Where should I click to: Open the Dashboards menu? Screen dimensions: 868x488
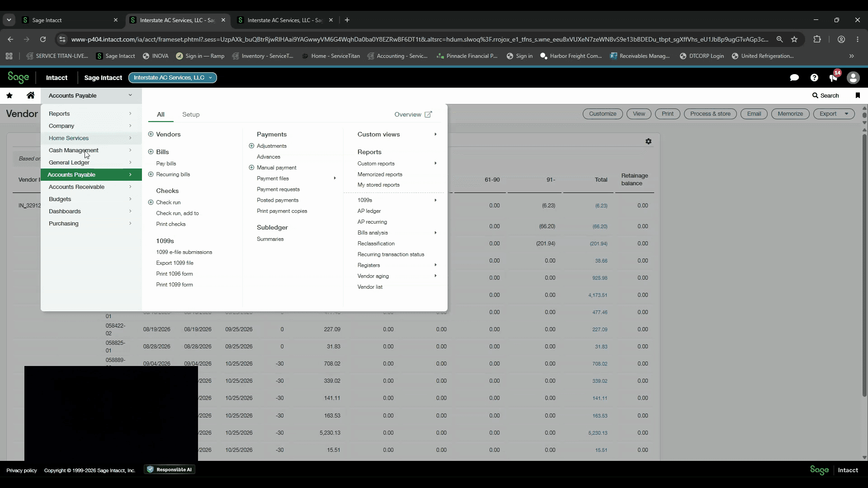tap(91, 211)
